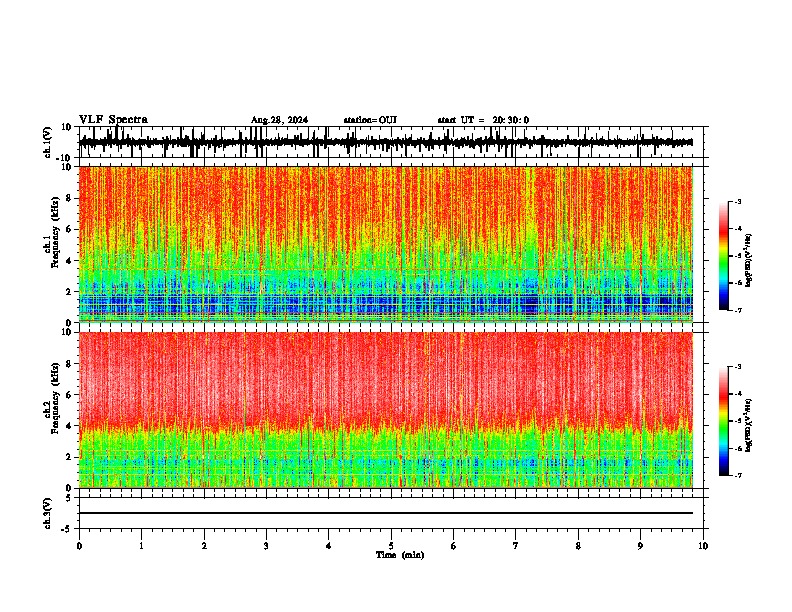Click time axis tick label "3"

point(266,546)
